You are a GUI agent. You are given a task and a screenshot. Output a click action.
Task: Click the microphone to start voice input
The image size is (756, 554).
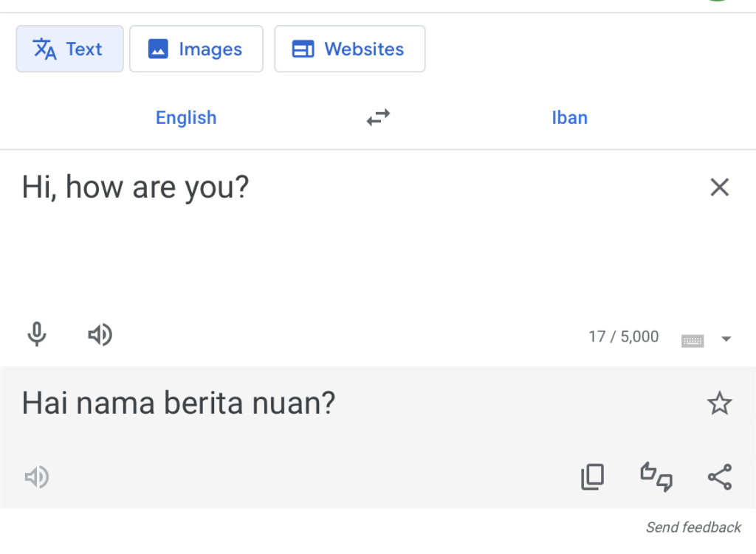coord(37,335)
